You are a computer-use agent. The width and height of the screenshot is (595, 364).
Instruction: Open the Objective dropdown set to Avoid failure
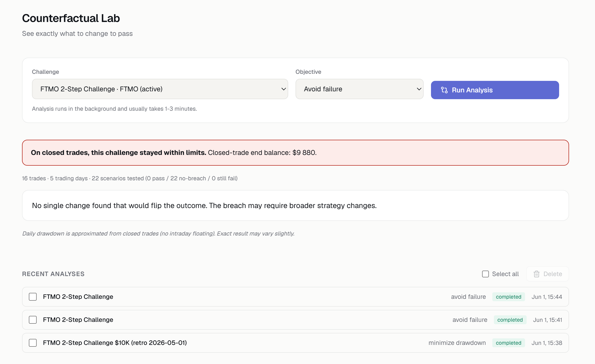tap(359, 89)
